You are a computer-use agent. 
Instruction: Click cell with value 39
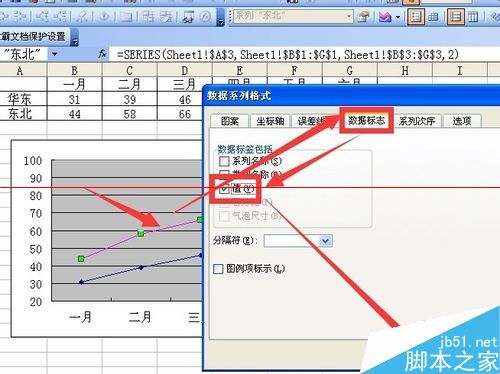(130, 99)
